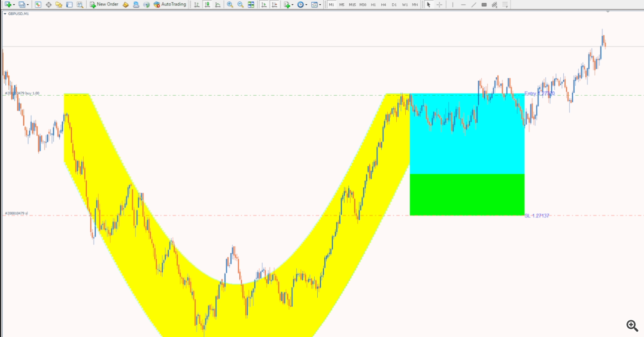Click the signals broadcast icon

(x=146, y=4)
